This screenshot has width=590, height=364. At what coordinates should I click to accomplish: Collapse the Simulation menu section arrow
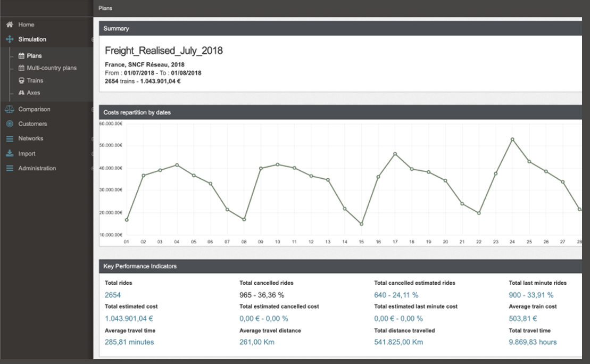[x=92, y=39]
